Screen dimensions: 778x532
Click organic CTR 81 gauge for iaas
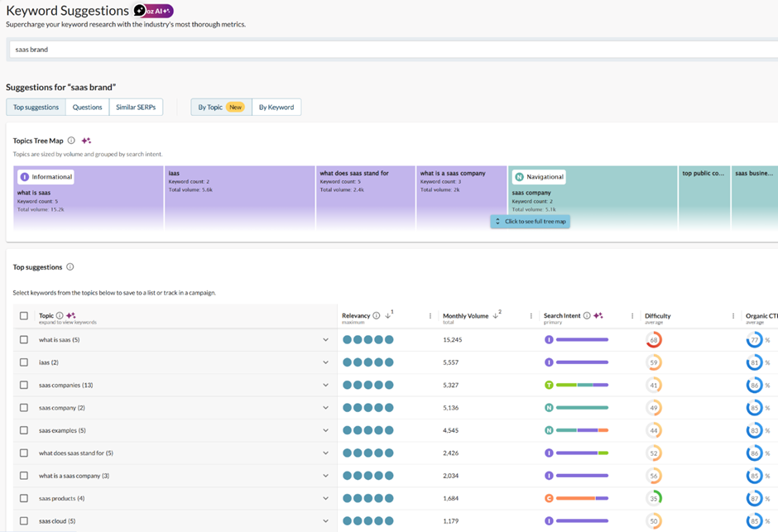(755, 362)
